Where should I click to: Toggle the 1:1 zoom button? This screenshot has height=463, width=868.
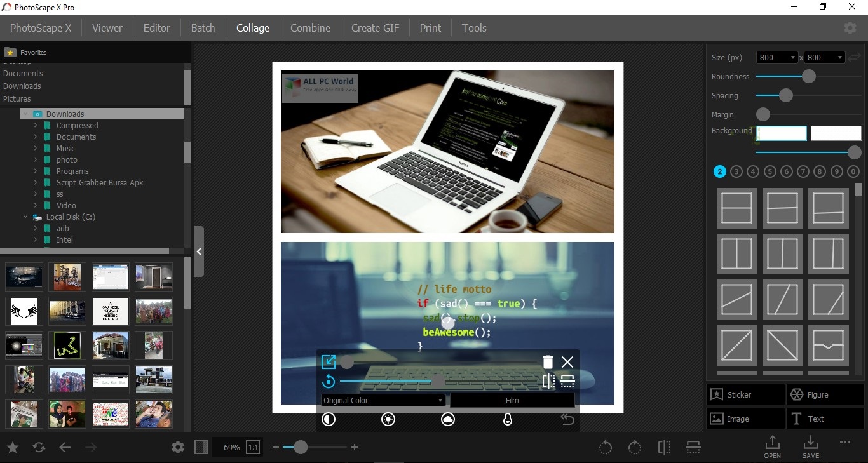pyautogui.click(x=253, y=448)
